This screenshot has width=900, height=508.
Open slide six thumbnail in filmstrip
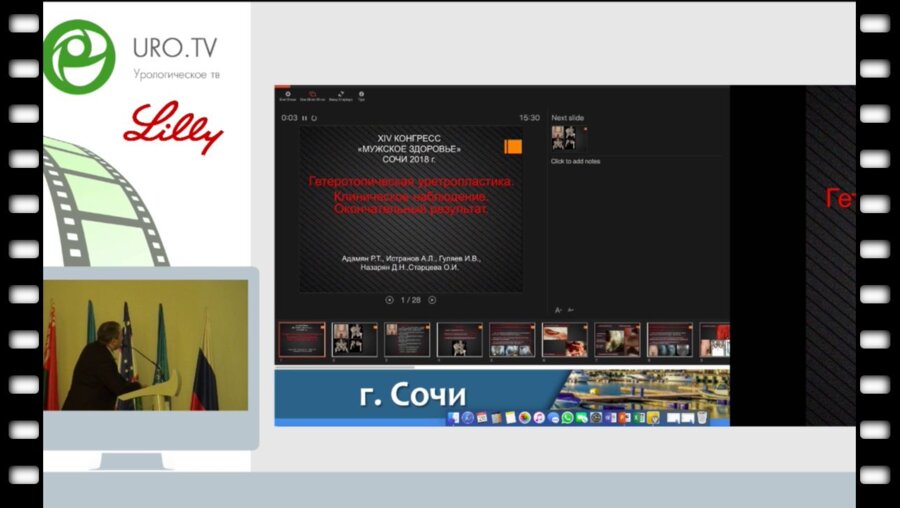click(564, 340)
